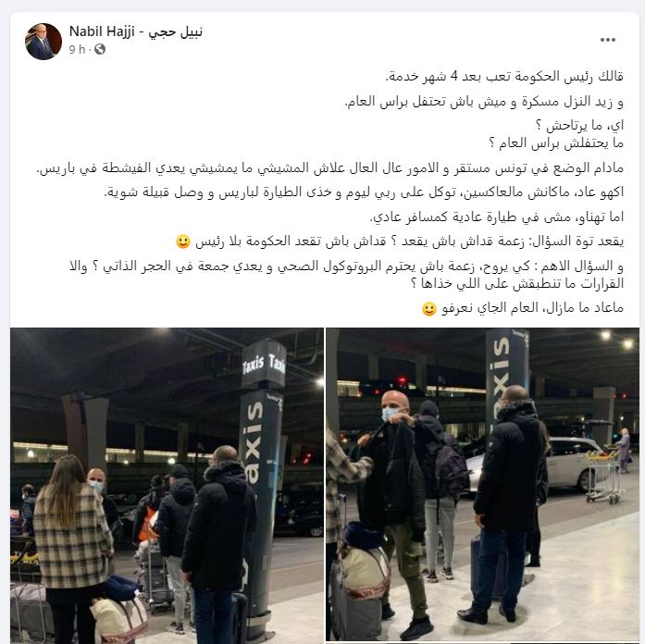This screenshot has width=645, height=644.
Task: Click the illuminated "Taxis Taxis" sign
Action: tap(264, 364)
